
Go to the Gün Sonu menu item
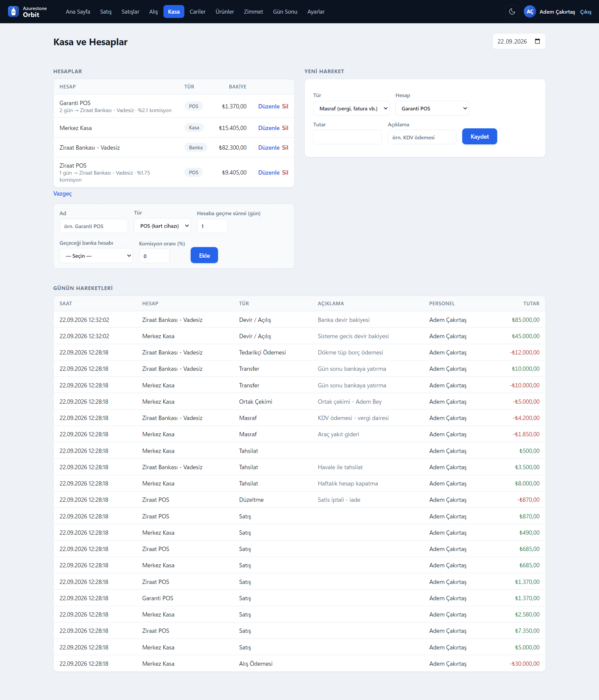tap(285, 12)
